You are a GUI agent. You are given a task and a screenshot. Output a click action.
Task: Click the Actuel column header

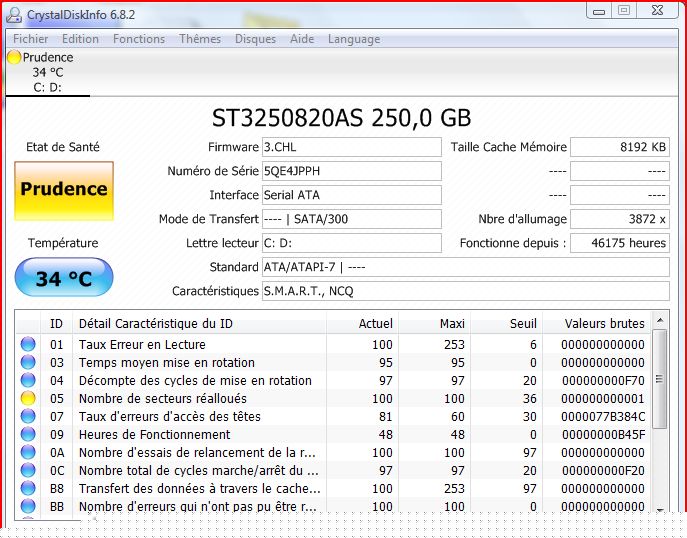click(362, 324)
